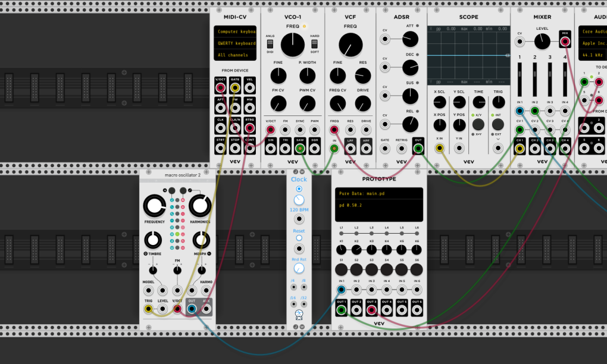The image size is (607, 364).
Task: Click the IN 1 port on PROTOTYPE
Action: (x=341, y=289)
